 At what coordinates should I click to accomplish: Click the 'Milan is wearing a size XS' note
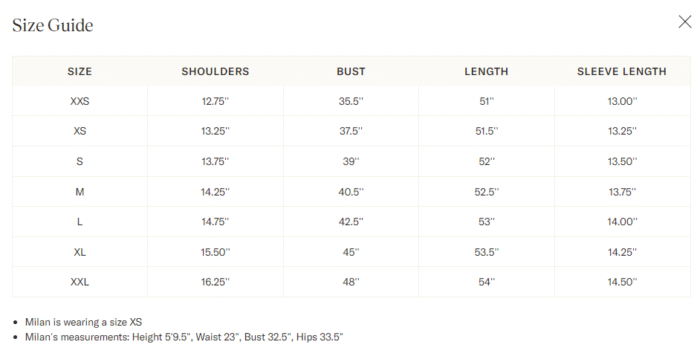tap(83, 322)
